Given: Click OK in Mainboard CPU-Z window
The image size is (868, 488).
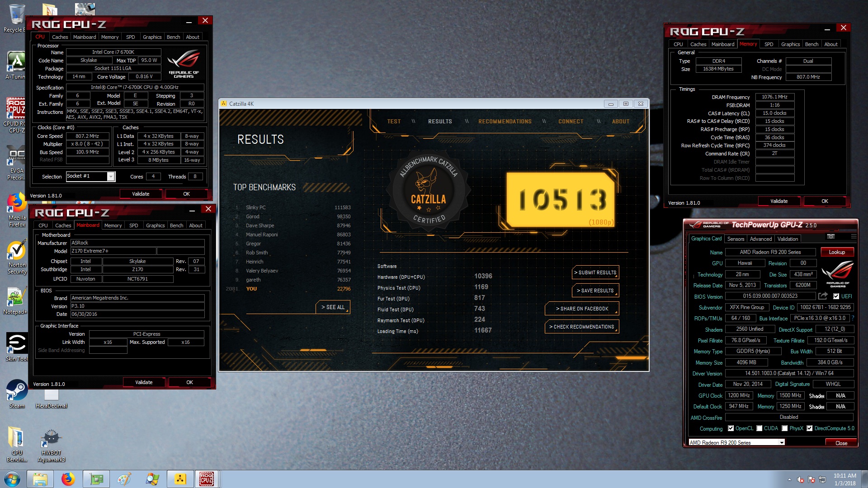Looking at the screenshot, I should pos(189,382).
